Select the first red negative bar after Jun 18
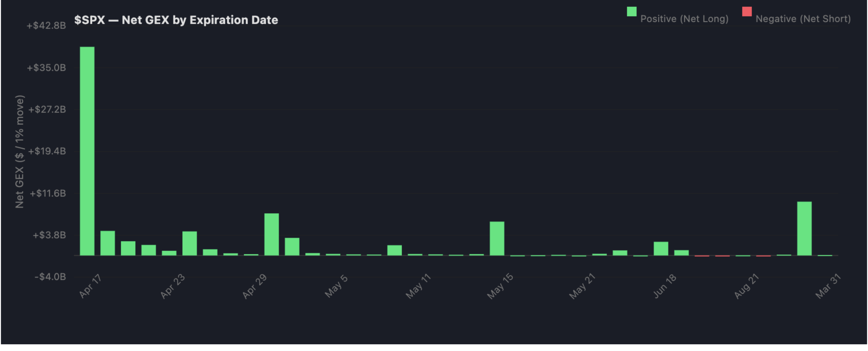 [x=702, y=256]
